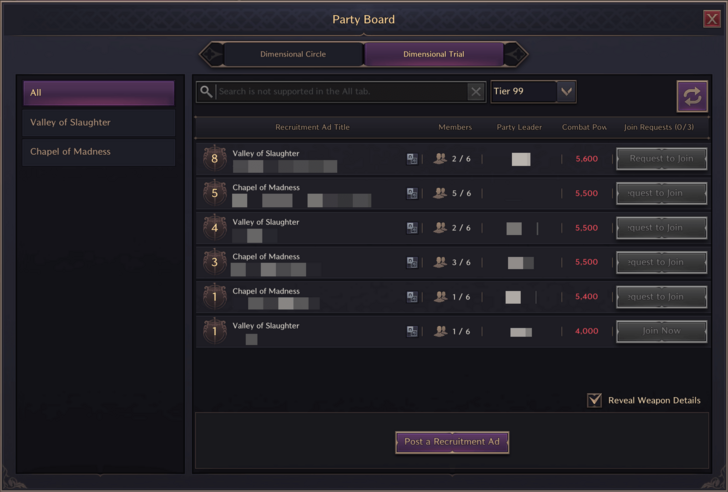Select the Dimensional Trial tab
This screenshot has width=728, height=492.
[x=433, y=54]
